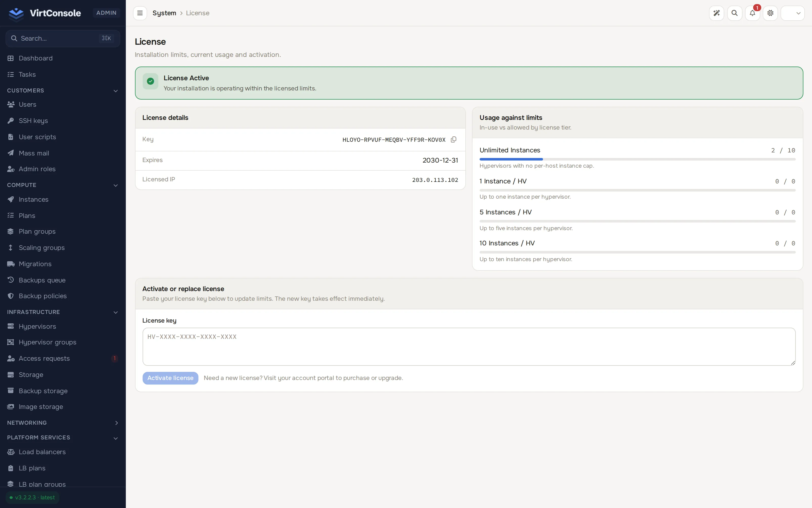812x508 pixels.
Task: Click the Backups queue history icon
Action: 11,280
